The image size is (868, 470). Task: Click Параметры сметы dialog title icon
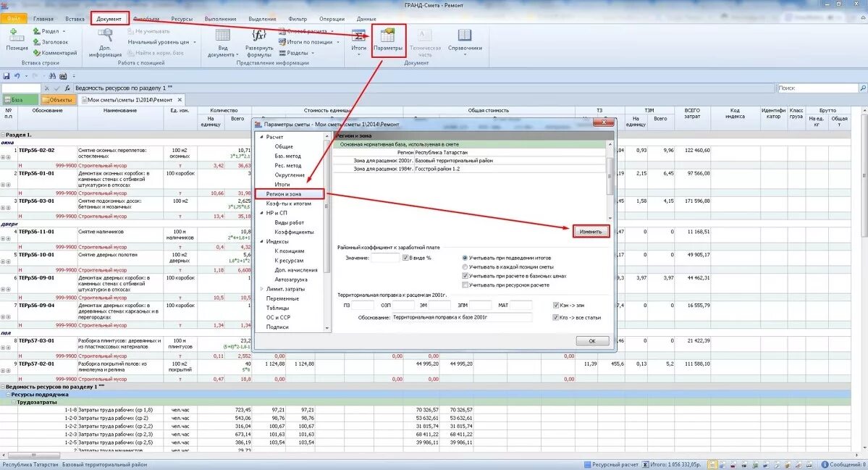click(258, 125)
